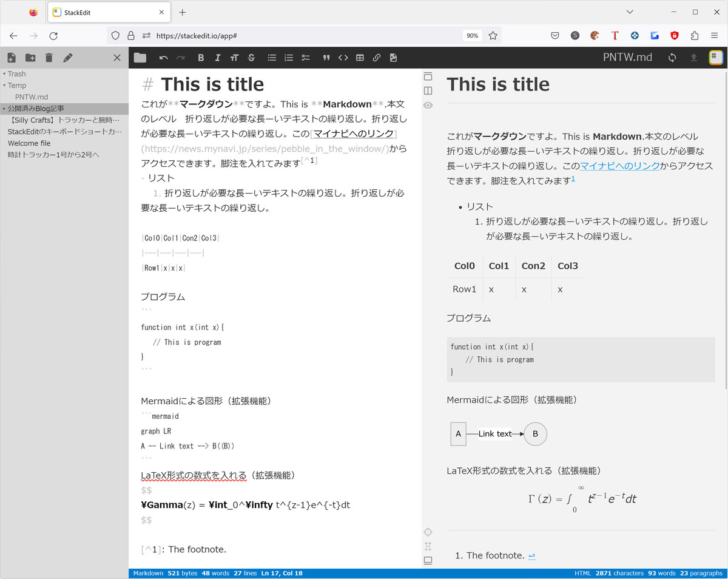Open the StackEditのキーボードショートカ… document
Viewport: 728px width, 579px height.
[64, 132]
